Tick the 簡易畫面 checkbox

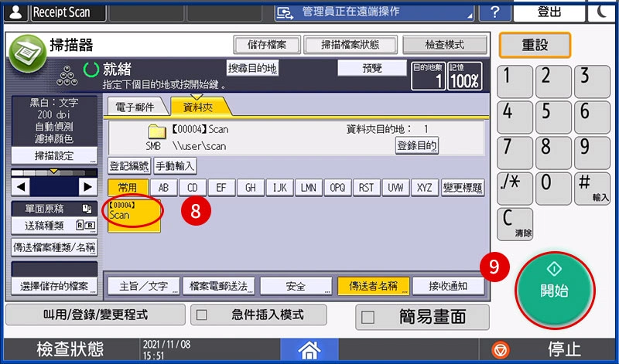(368, 317)
